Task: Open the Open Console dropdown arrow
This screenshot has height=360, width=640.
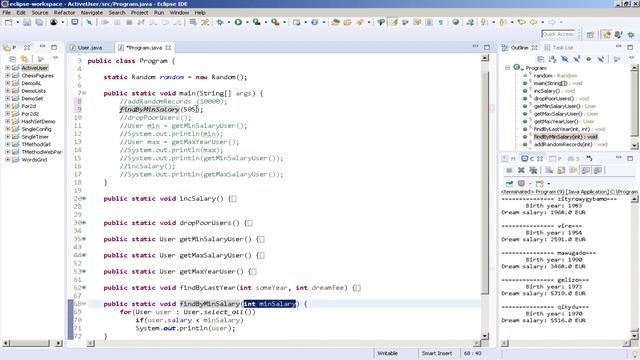Action: click(549, 183)
